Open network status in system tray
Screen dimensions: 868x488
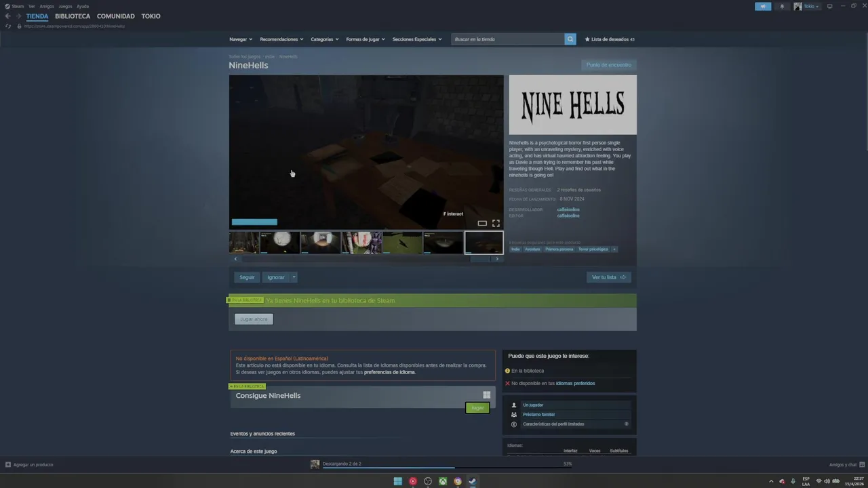(x=818, y=481)
